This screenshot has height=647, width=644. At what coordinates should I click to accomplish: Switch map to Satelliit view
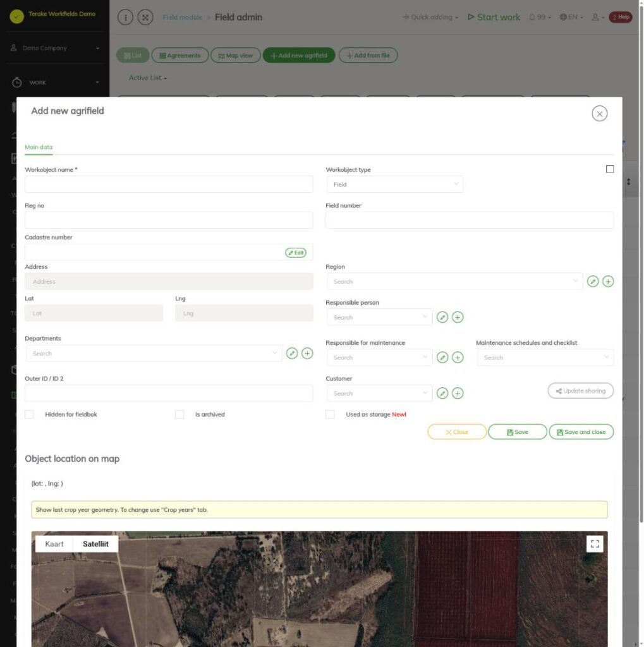pyautogui.click(x=96, y=544)
